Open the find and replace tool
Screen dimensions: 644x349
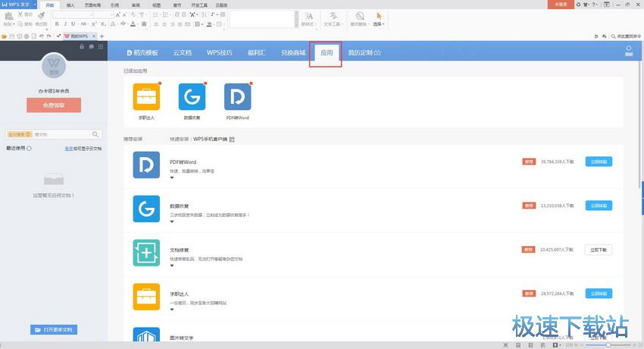click(x=360, y=19)
